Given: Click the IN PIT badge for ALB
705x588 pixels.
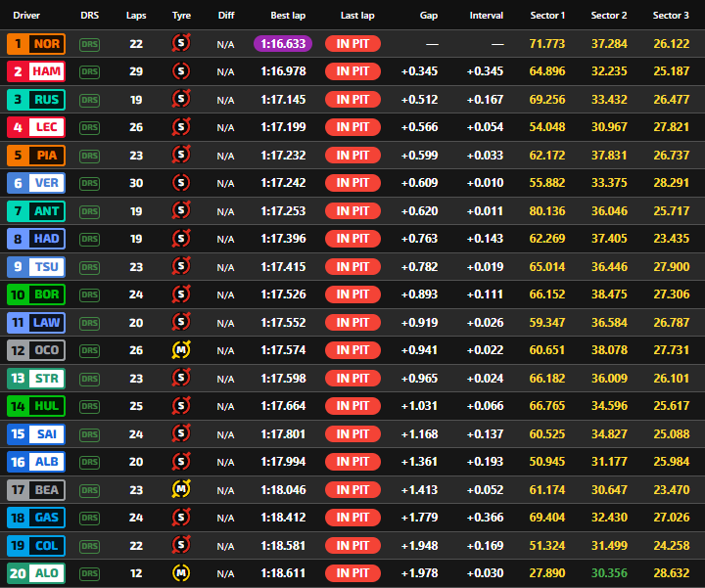Looking at the screenshot, I should click(352, 462).
